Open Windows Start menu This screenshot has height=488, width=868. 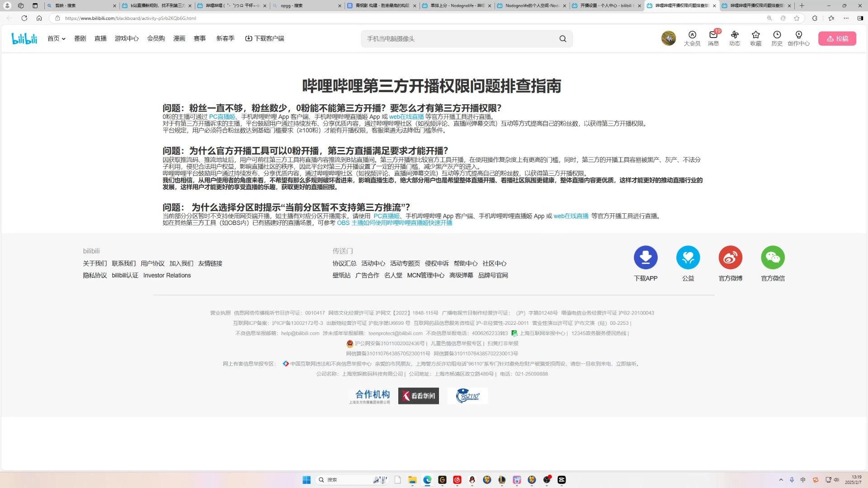(307, 480)
